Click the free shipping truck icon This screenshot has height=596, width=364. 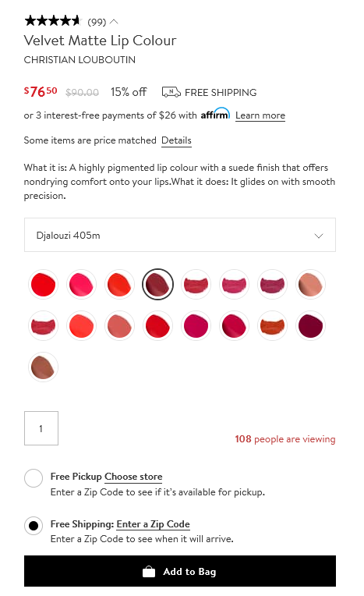pyautogui.click(x=171, y=92)
